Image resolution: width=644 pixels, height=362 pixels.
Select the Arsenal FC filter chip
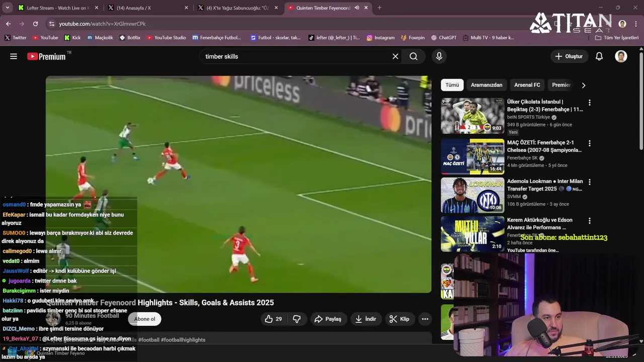click(527, 85)
